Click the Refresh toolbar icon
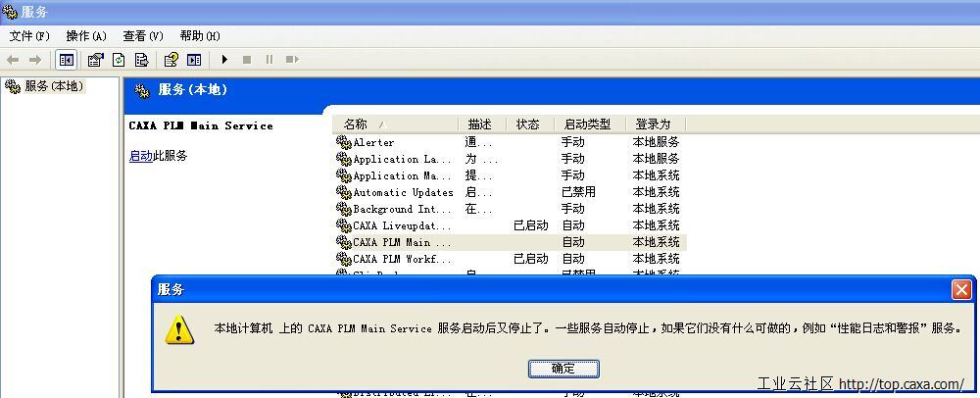The image size is (980, 398). tap(119, 60)
